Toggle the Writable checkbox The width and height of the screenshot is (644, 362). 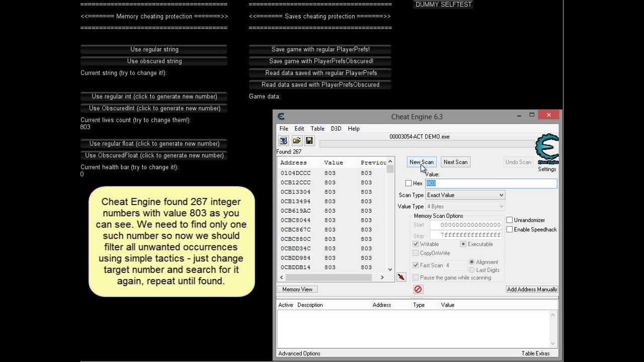pos(416,244)
